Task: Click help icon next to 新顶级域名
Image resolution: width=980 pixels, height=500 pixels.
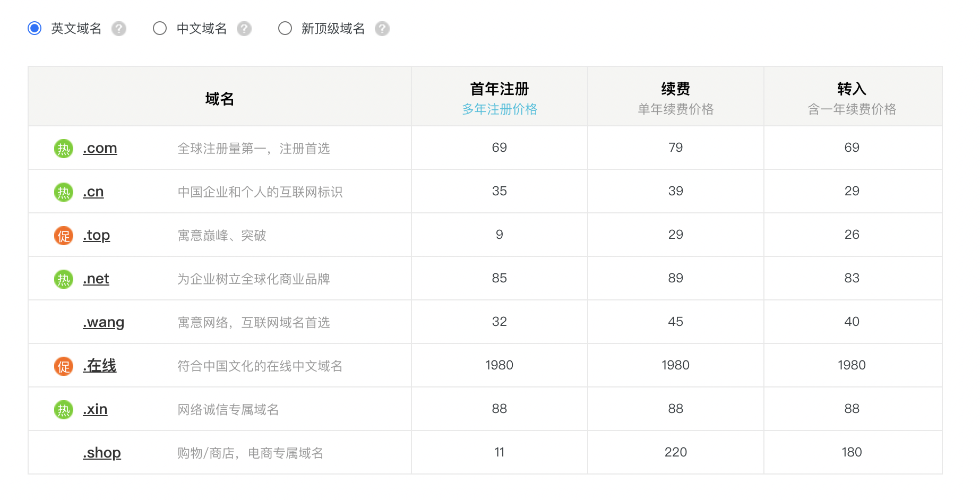Action: tap(382, 29)
